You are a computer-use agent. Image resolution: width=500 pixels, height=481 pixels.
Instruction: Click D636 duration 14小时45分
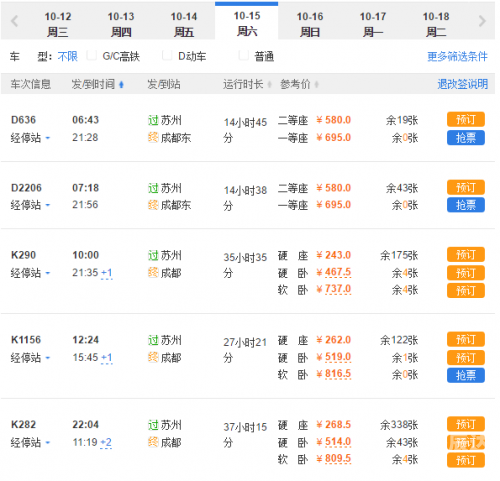point(245,130)
